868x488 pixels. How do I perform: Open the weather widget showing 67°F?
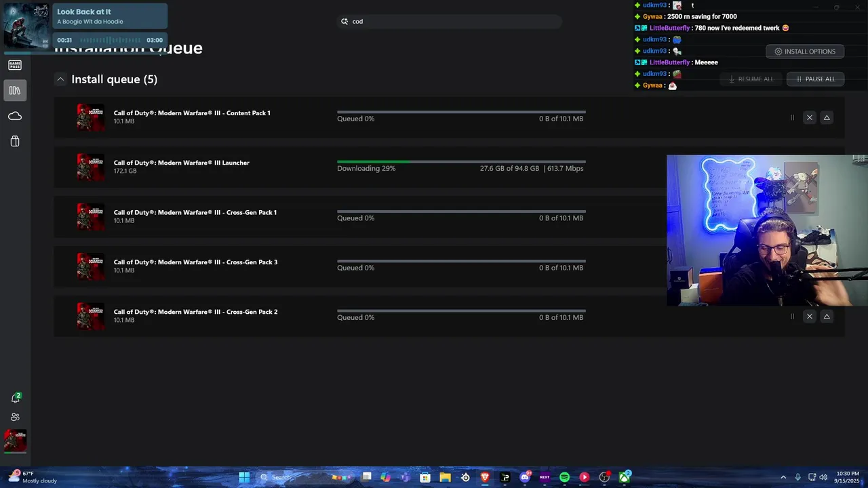[32, 477]
